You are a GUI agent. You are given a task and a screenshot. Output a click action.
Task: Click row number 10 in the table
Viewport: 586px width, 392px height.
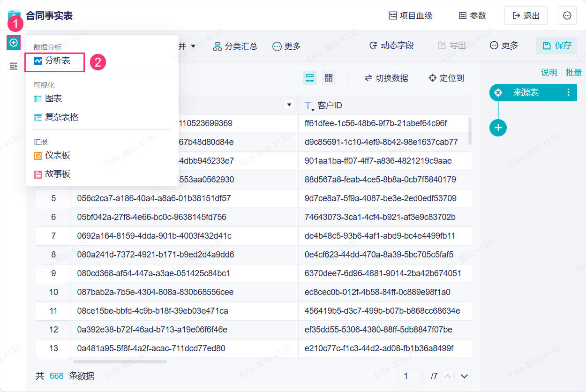[53, 292]
